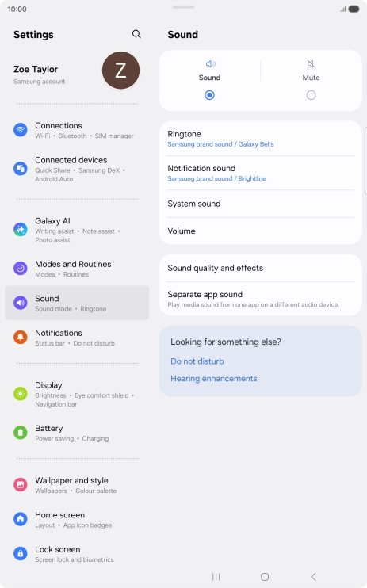Open Connections via its Wi-Fi icon
Viewport: 367px width, 588px height.
(x=21, y=130)
